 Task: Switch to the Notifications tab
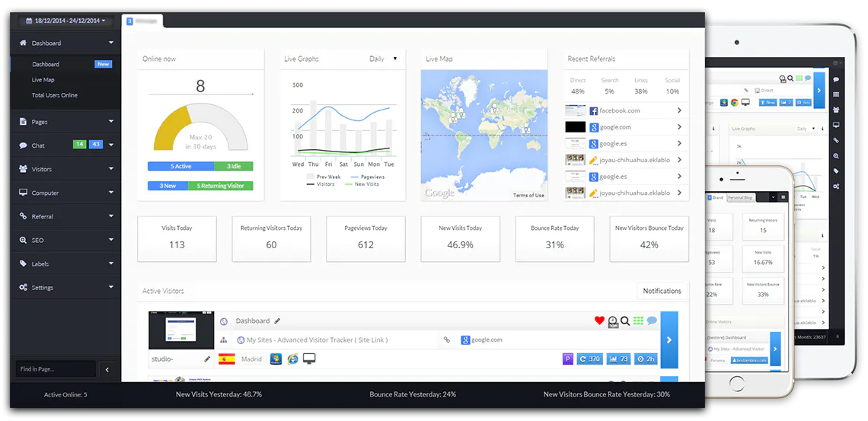(x=662, y=291)
